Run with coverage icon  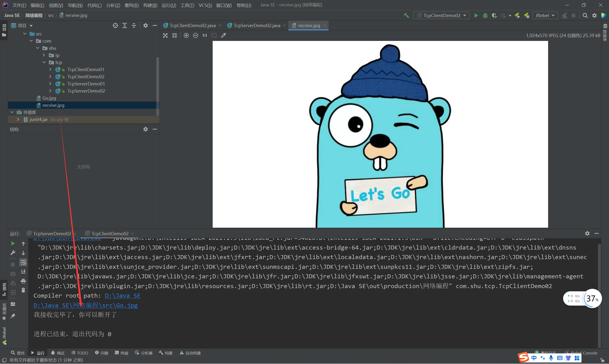point(494,15)
